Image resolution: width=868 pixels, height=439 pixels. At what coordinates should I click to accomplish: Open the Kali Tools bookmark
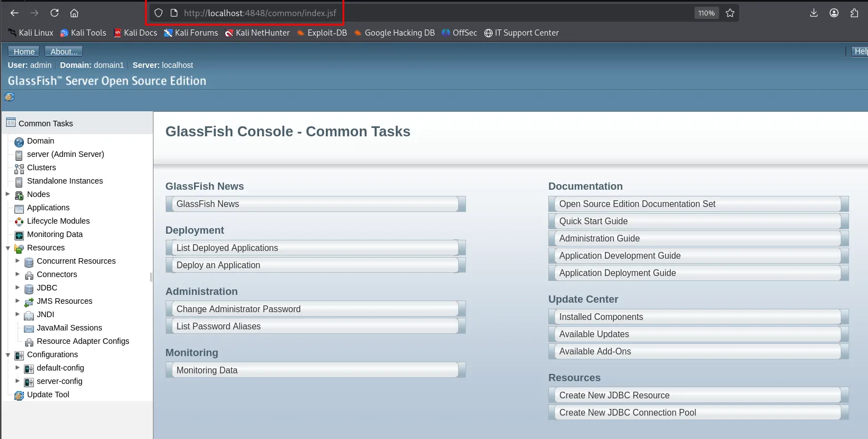coord(83,33)
